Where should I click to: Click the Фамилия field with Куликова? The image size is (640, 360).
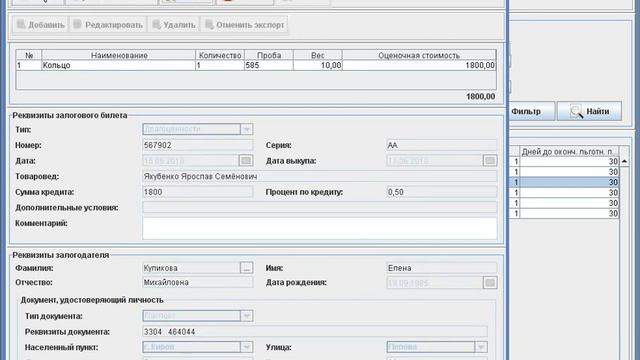point(191,268)
